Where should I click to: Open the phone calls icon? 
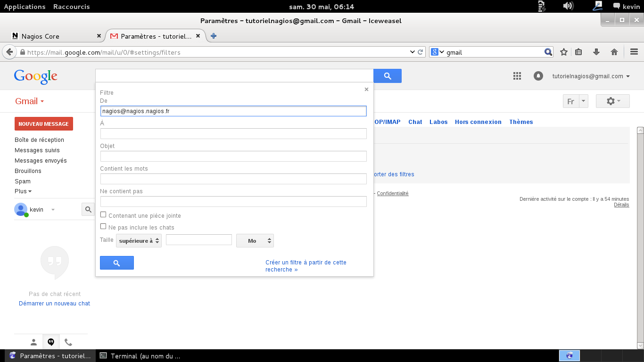tap(68, 342)
